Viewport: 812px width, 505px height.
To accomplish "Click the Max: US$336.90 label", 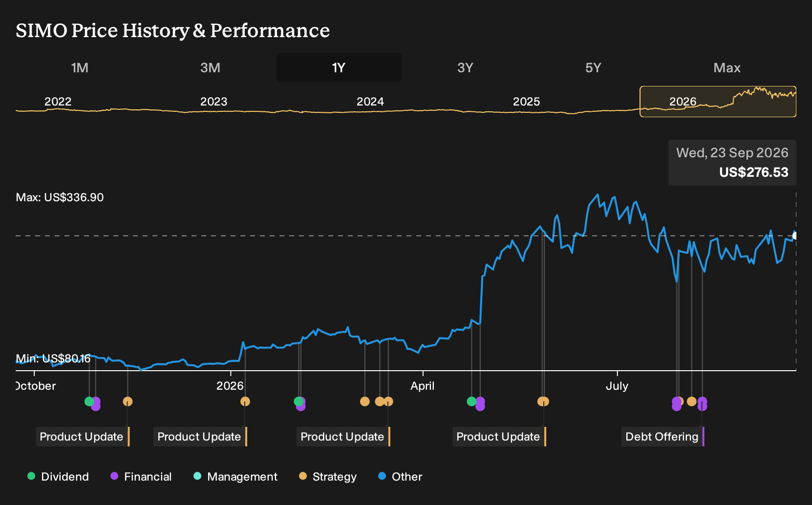I will [60, 197].
